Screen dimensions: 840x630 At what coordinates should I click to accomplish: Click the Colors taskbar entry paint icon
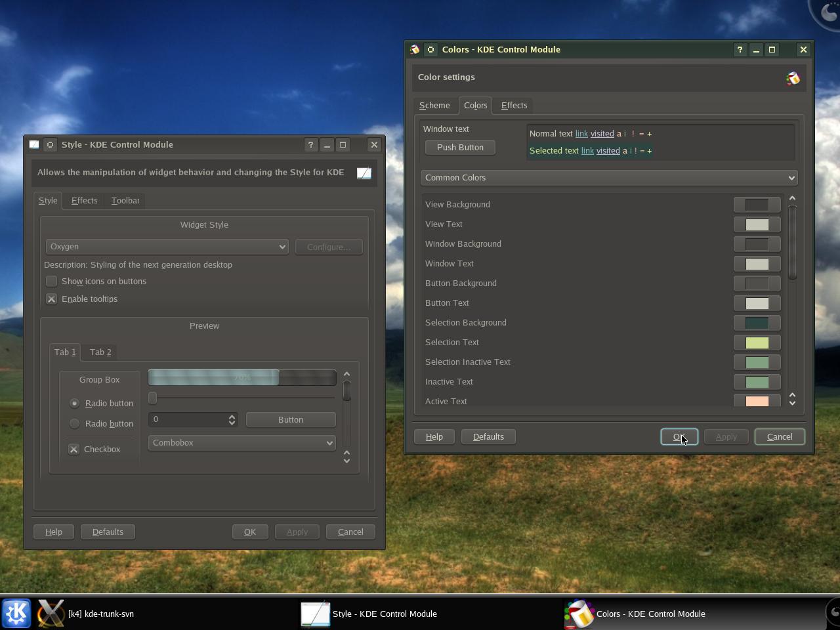click(x=579, y=614)
